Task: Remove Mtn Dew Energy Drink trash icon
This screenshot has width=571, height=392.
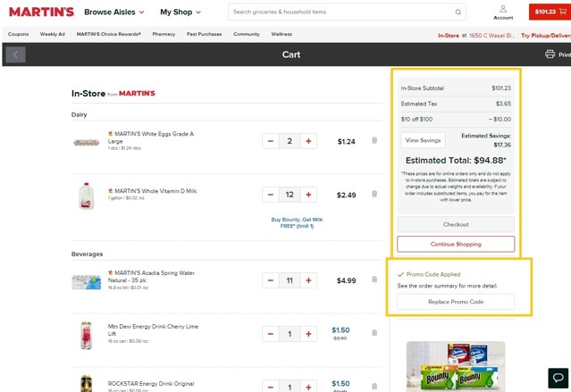Action: [374, 333]
